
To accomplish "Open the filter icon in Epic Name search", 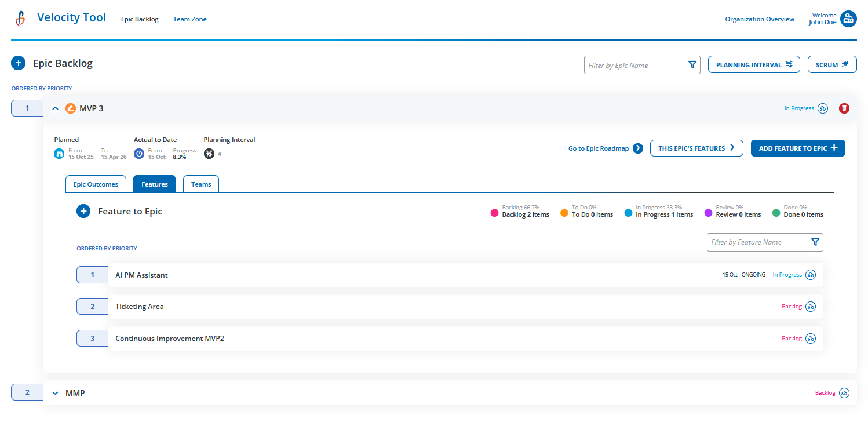I will (x=692, y=65).
